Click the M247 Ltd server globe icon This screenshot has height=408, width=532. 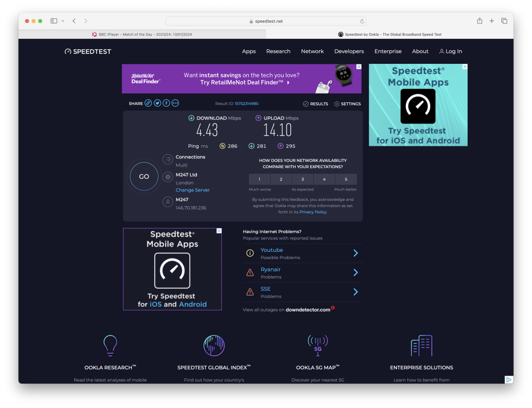click(168, 177)
